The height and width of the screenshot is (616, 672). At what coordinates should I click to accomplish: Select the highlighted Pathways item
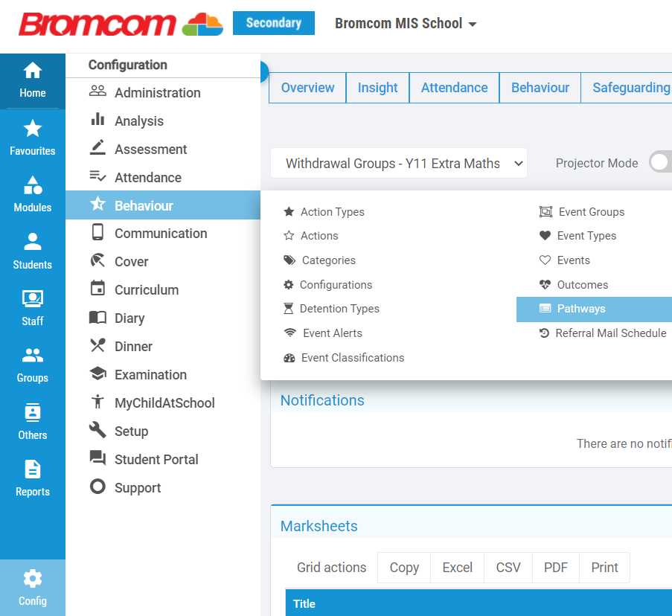coord(594,309)
